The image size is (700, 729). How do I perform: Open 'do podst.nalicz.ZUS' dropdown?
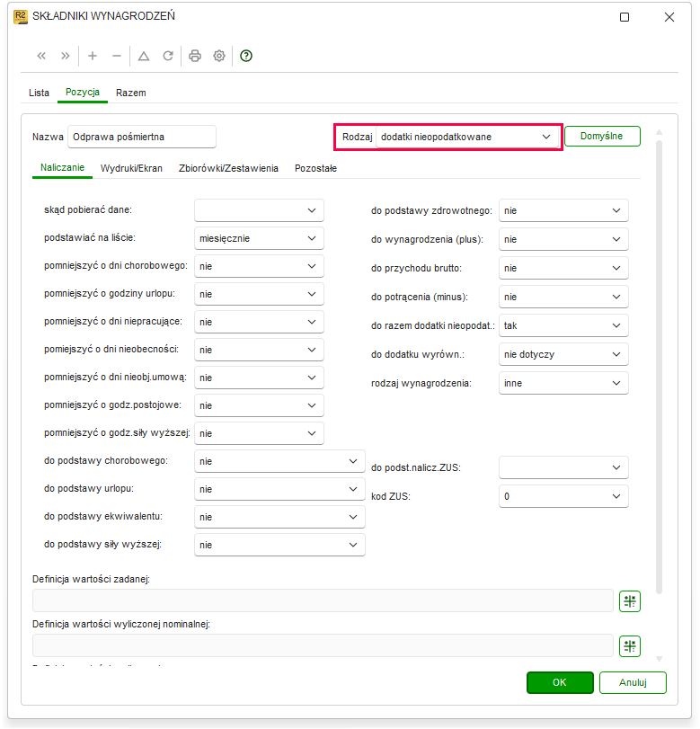[x=563, y=467]
